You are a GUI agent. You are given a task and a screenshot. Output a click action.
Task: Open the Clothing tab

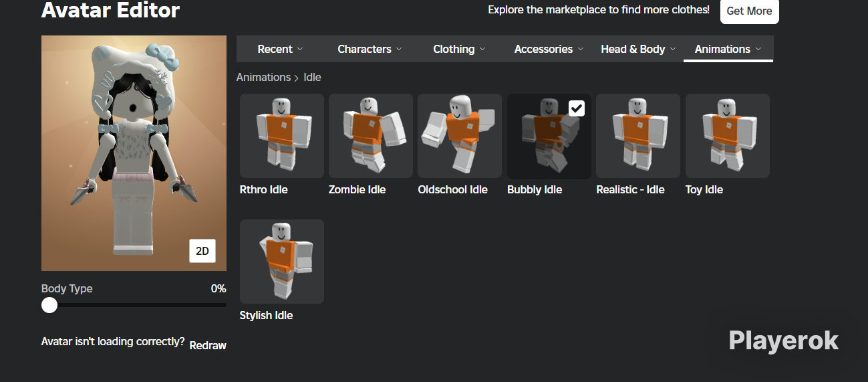tap(459, 49)
